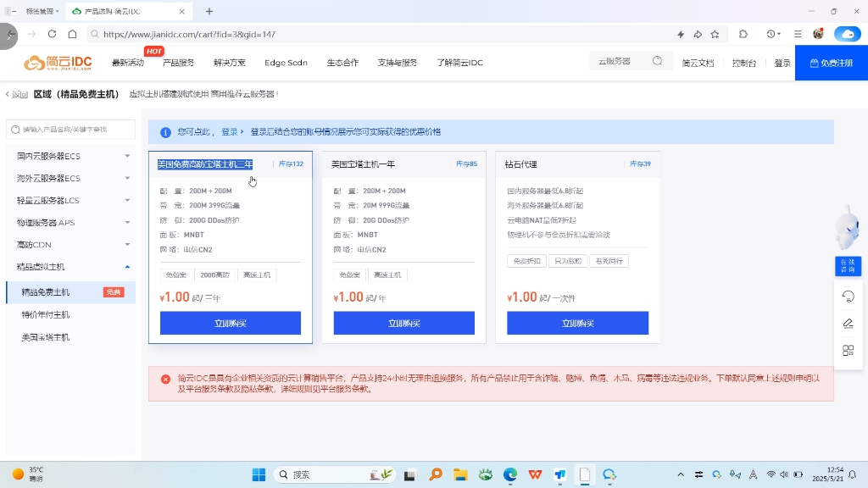The width and height of the screenshot is (868, 488).
Task: Buy 美国宝塔主机一年 with 立即购买
Action: point(404,323)
